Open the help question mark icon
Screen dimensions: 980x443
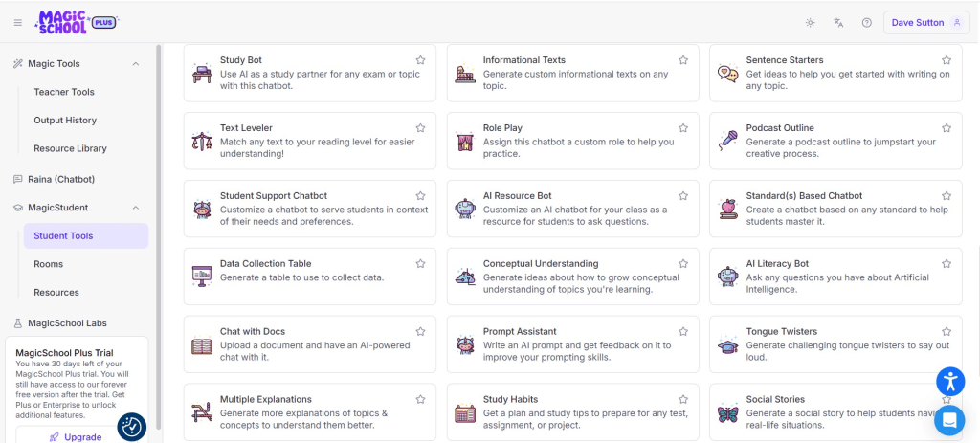pos(866,23)
